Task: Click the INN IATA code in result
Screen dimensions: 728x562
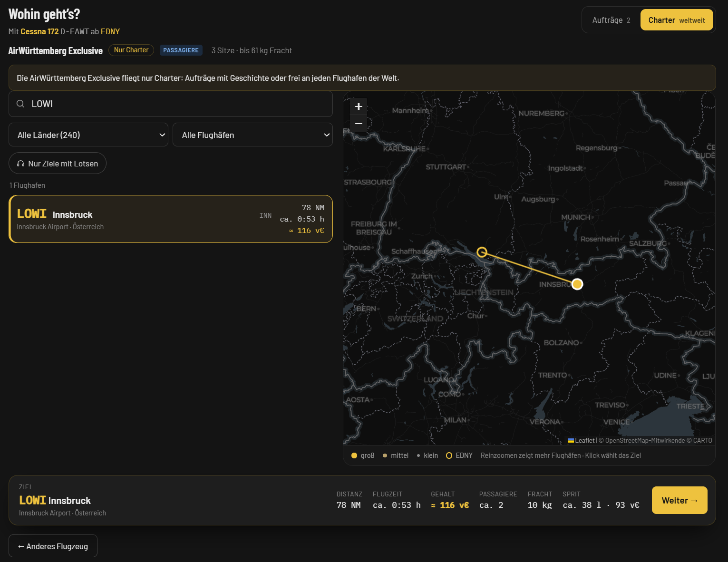Action: [x=265, y=215]
